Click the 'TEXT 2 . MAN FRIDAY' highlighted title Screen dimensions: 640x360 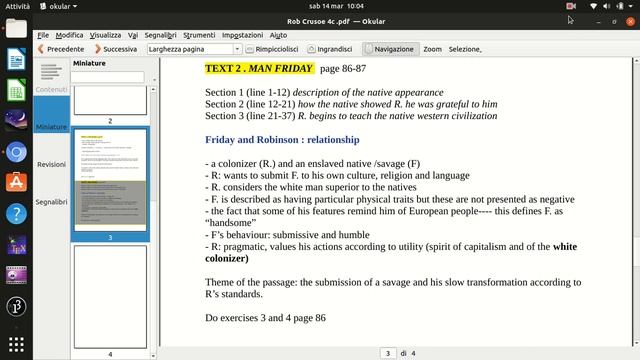(x=259, y=68)
